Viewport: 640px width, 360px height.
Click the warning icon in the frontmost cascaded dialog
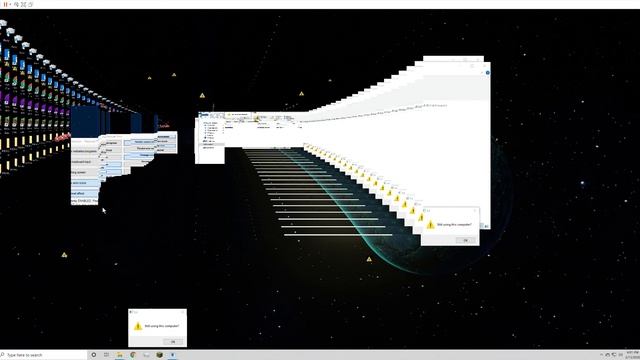coord(431,224)
